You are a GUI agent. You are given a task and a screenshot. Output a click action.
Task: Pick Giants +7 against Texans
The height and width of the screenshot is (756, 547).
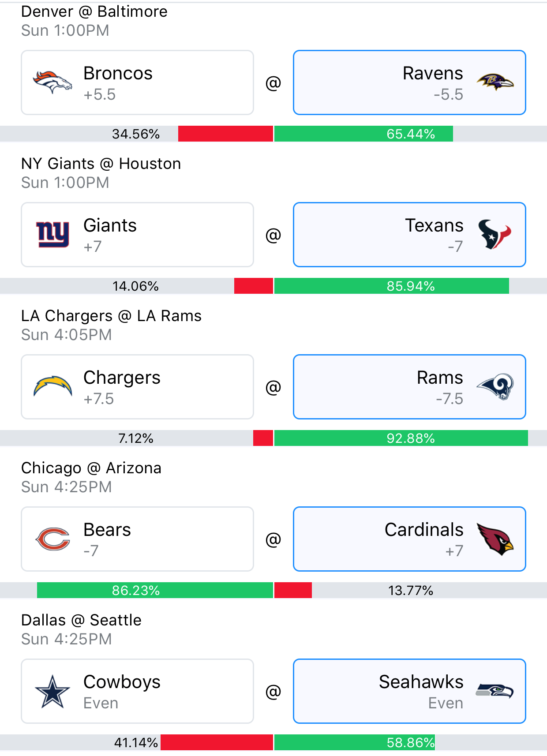click(137, 235)
